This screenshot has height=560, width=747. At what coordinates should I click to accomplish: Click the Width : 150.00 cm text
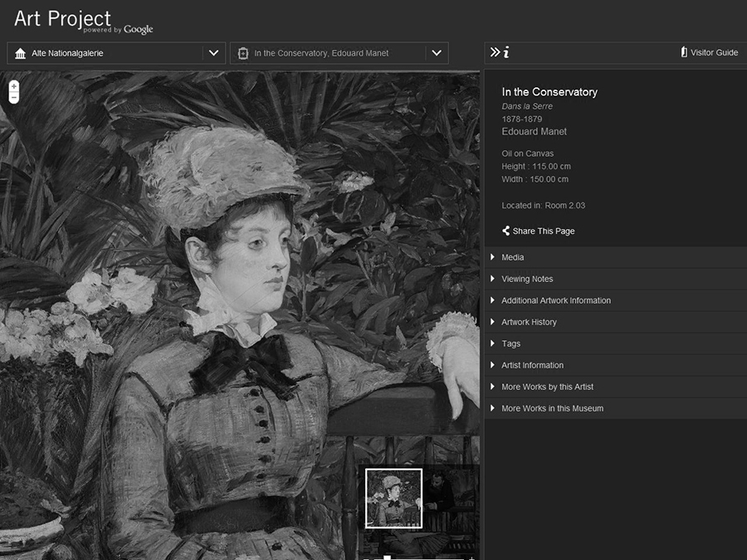(x=535, y=179)
